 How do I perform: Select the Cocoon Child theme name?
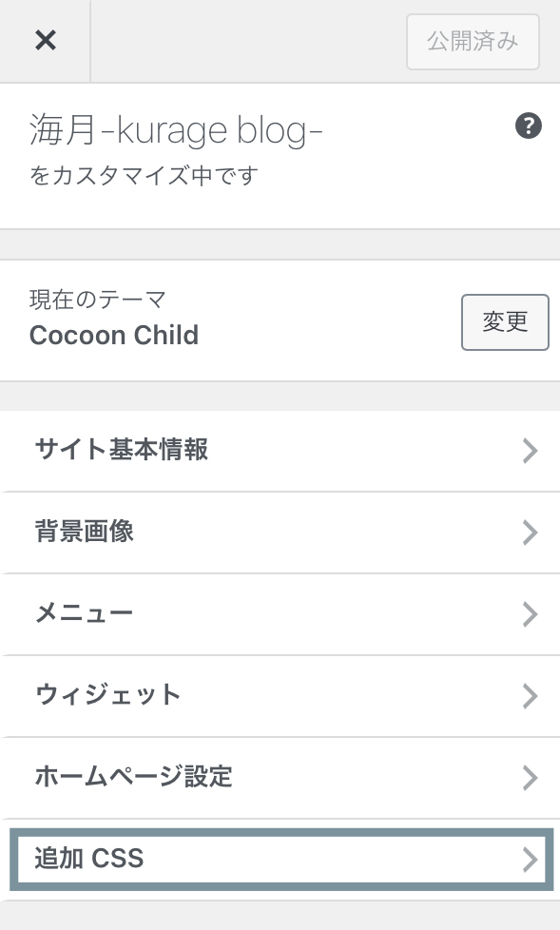click(114, 335)
